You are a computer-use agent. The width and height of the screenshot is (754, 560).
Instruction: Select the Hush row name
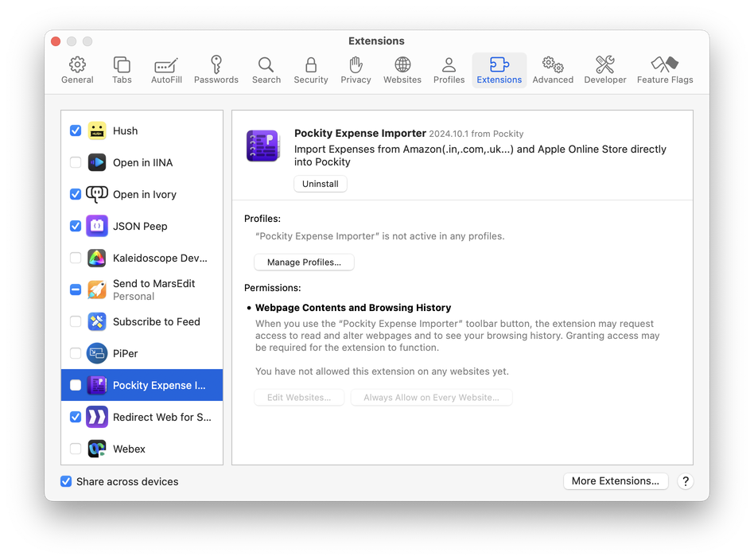click(x=125, y=131)
